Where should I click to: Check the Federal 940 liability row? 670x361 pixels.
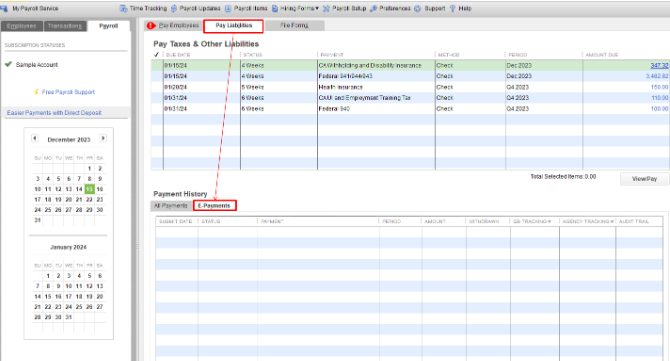point(157,109)
